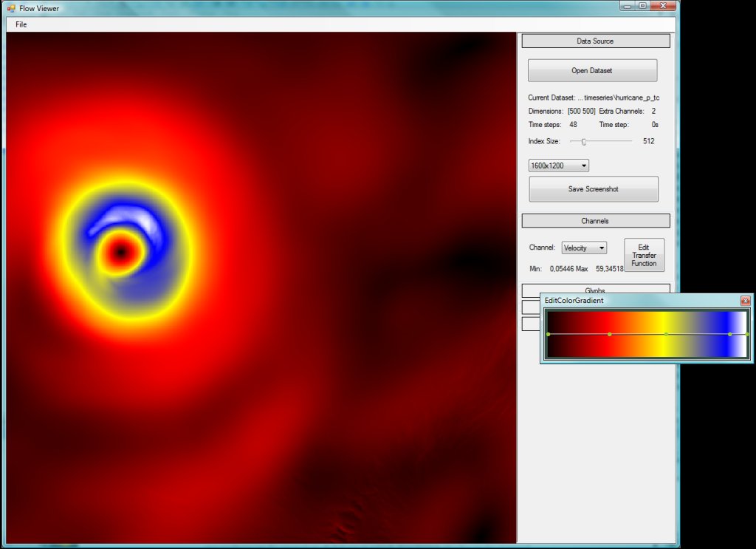Select the yellow midpoint gradient control point
Viewport: 756px width, 549px height.
666,334
